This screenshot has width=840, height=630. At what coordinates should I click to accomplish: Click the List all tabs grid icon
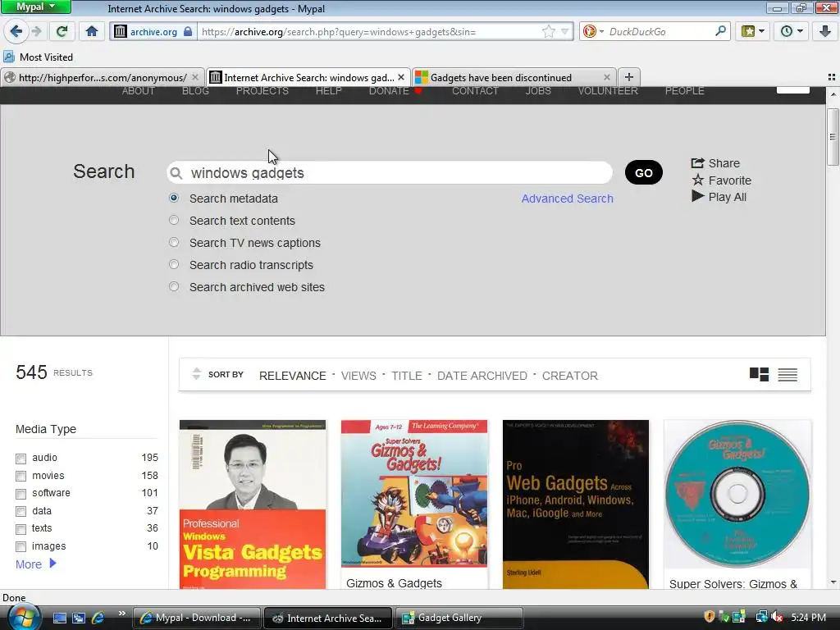(832, 77)
